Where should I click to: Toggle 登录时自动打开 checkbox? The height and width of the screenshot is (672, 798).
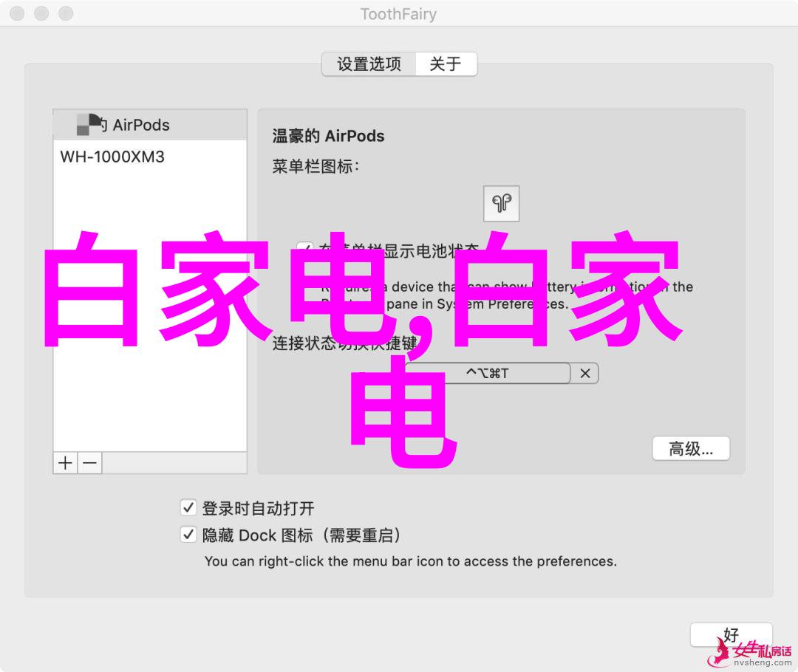click(188, 508)
